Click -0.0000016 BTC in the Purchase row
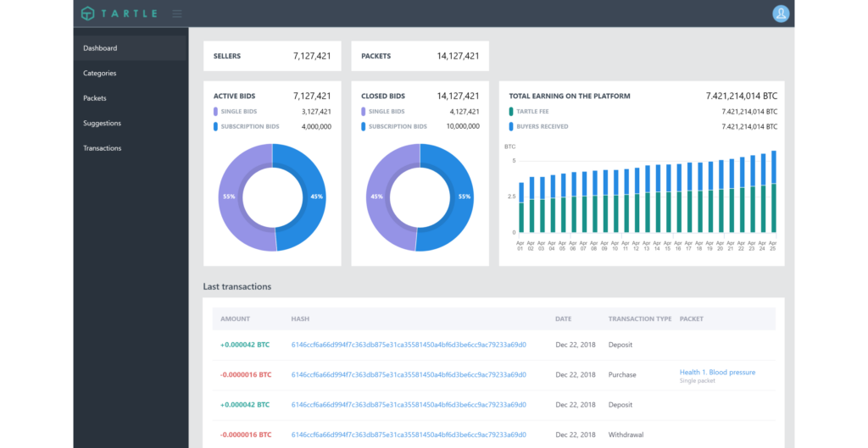The image size is (868, 448). [x=246, y=374]
